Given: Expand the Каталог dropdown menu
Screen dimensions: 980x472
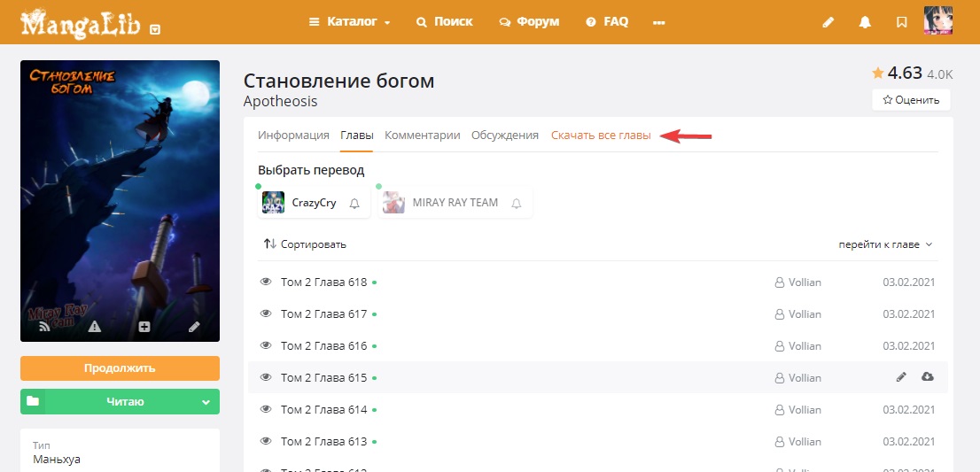Looking at the screenshot, I should [x=350, y=22].
